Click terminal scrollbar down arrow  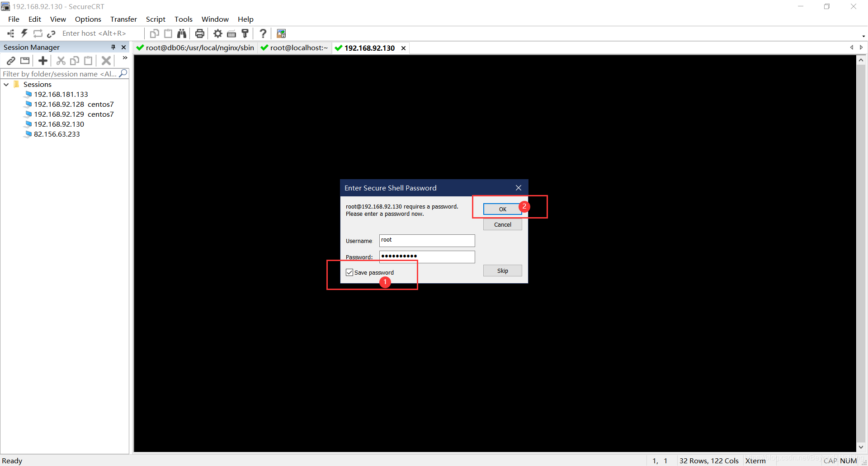pyautogui.click(x=861, y=447)
